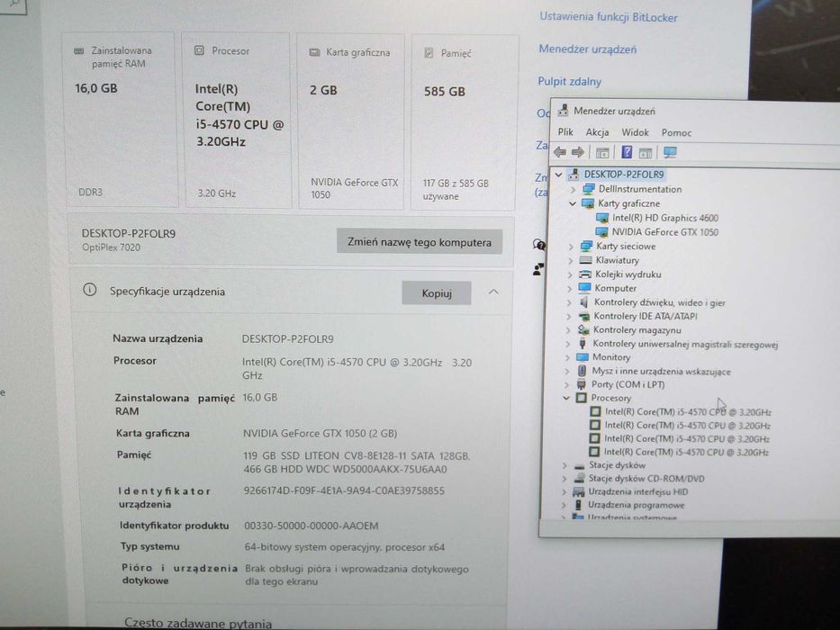Click the Stacje dysków drive icon
This screenshot has height=630, width=840.
pyautogui.click(x=579, y=465)
